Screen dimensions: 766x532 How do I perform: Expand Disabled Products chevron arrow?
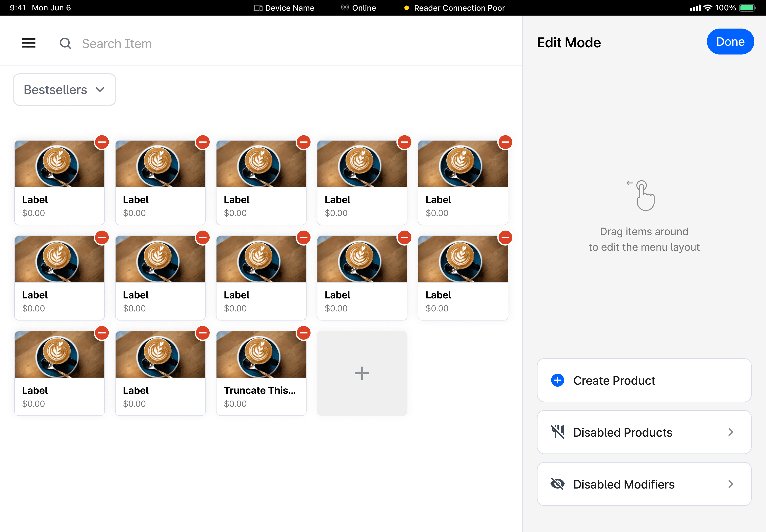(731, 432)
